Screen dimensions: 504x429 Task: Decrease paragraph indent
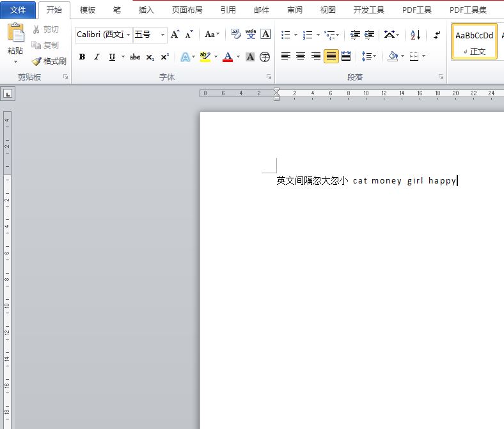[x=355, y=35]
